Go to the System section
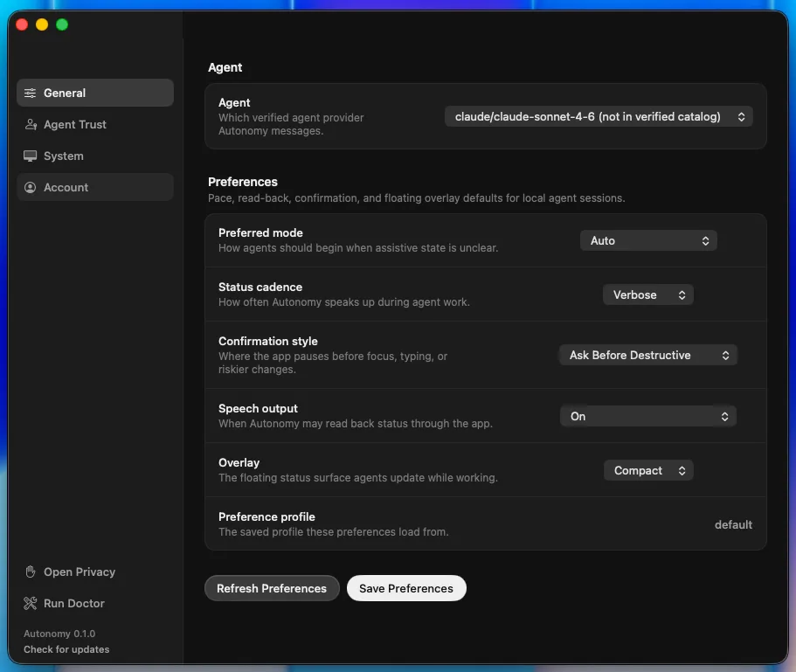 95,156
